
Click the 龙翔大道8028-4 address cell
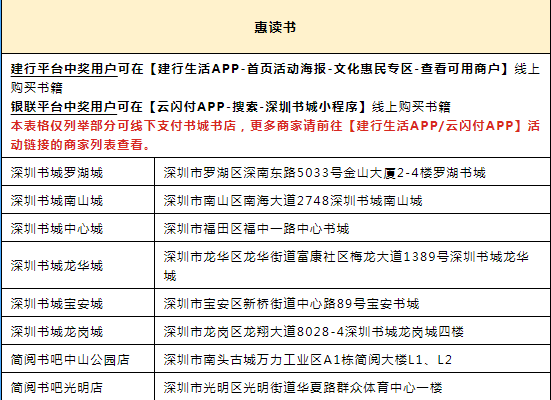pos(352,331)
